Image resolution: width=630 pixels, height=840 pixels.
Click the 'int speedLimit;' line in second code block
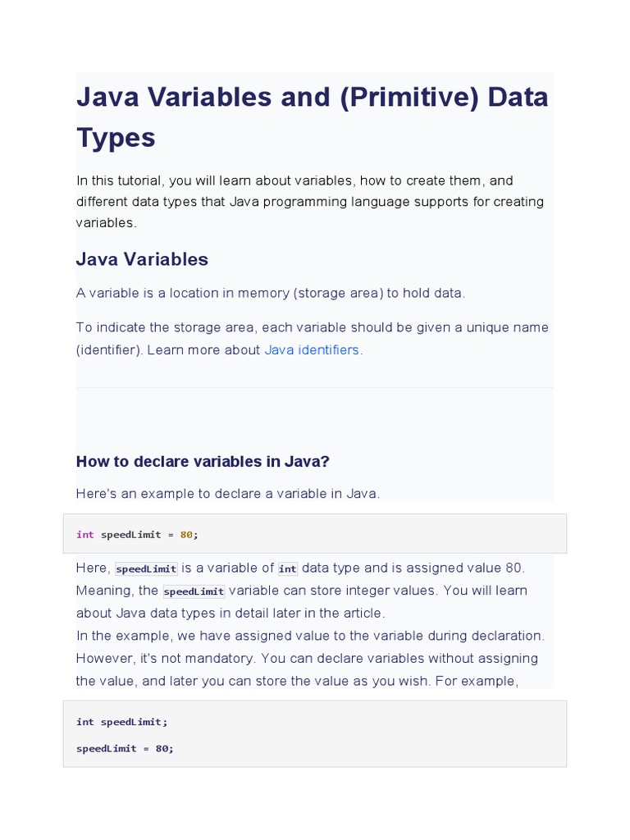[121, 722]
